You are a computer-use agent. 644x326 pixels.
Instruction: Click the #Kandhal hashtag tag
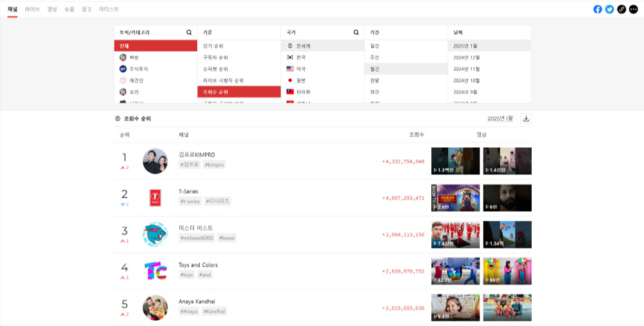click(214, 311)
